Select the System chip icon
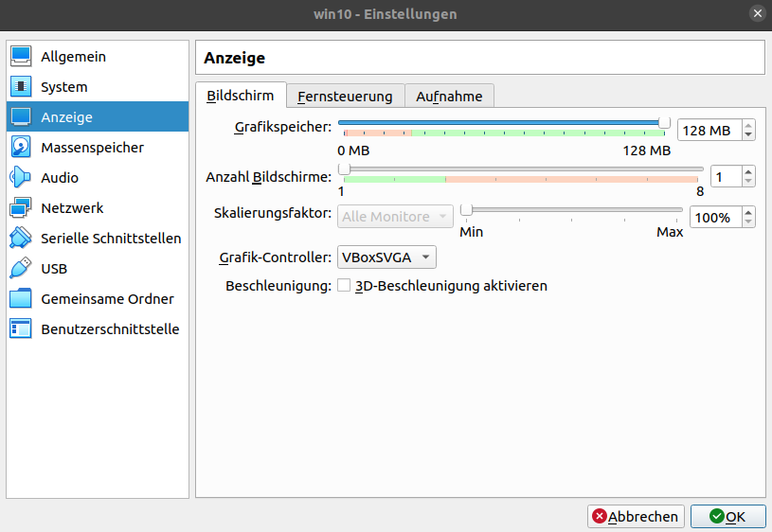This screenshot has height=532, width=772. point(21,87)
